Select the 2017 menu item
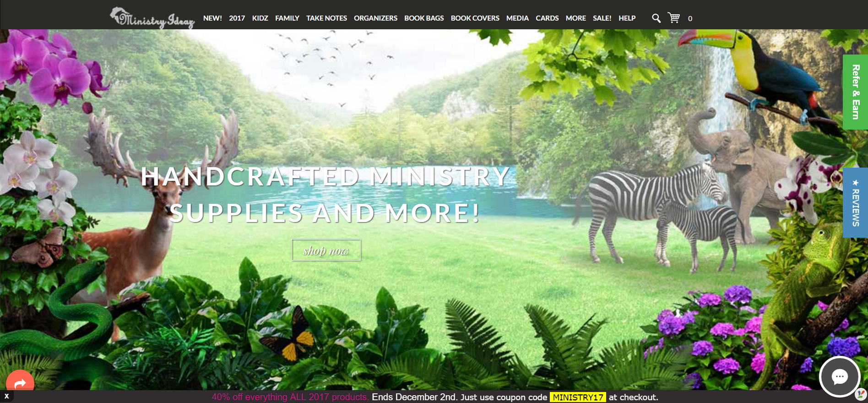 (237, 18)
